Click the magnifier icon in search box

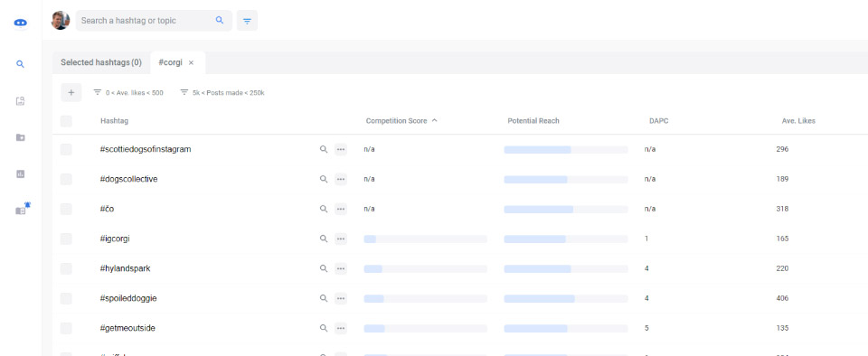220,21
